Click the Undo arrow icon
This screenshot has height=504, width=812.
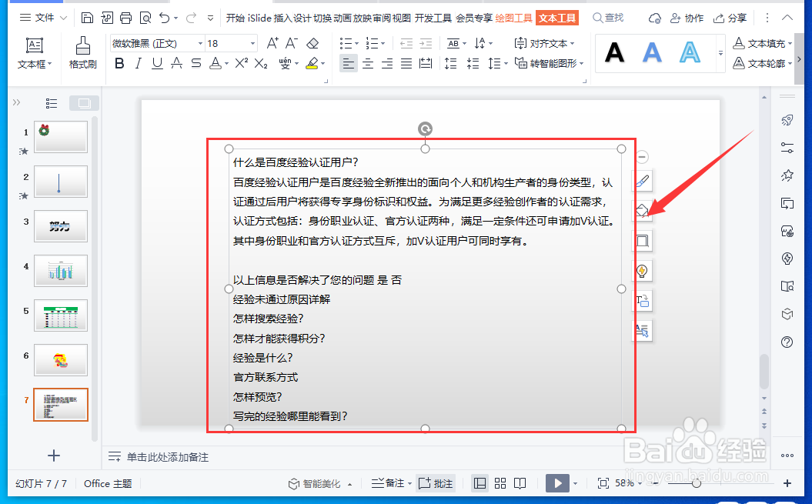(165, 18)
